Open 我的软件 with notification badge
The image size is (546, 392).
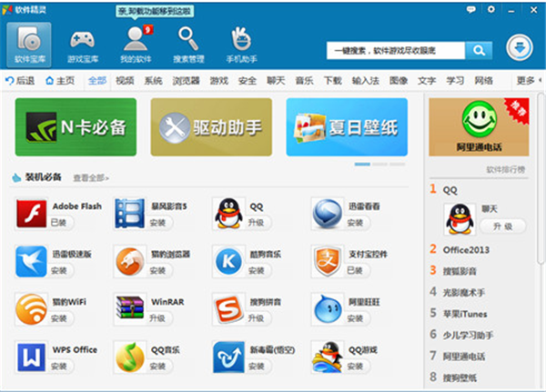point(136,45)
